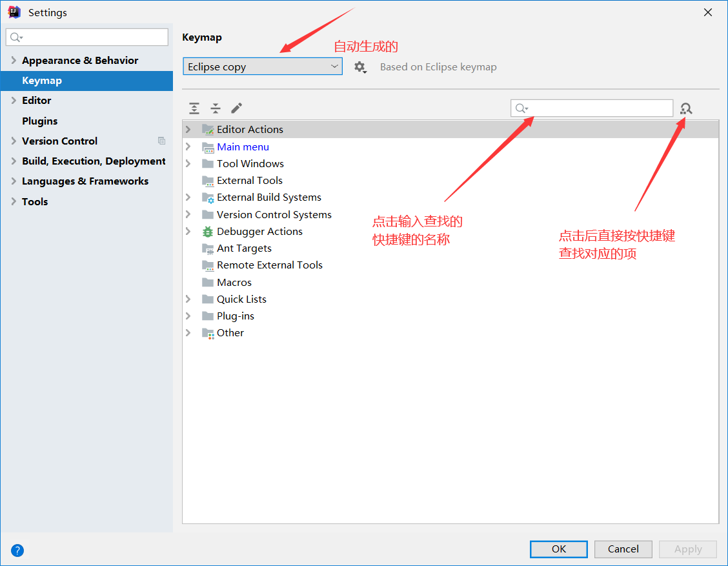Screen dimensions: 728x566
Task: Open Version Control settings category
Action: (60, 141)
